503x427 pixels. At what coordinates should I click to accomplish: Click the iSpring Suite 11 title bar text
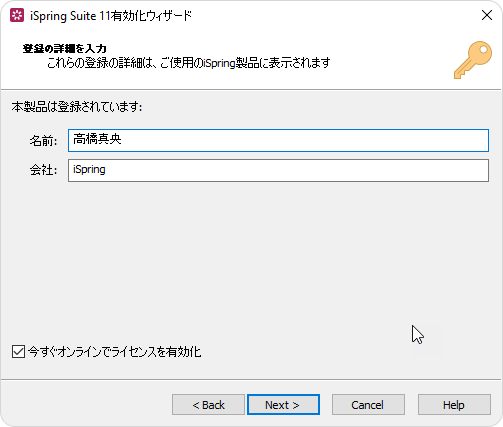111,16
